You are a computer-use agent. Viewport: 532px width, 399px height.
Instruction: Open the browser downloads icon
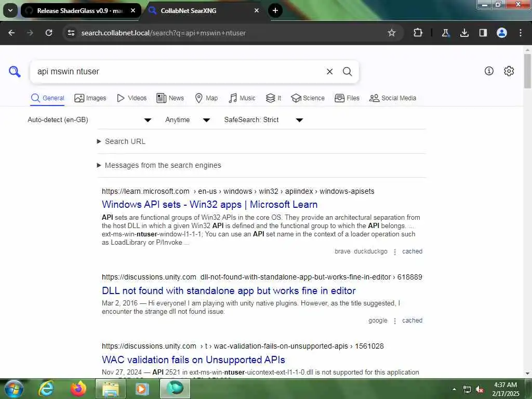464,33
